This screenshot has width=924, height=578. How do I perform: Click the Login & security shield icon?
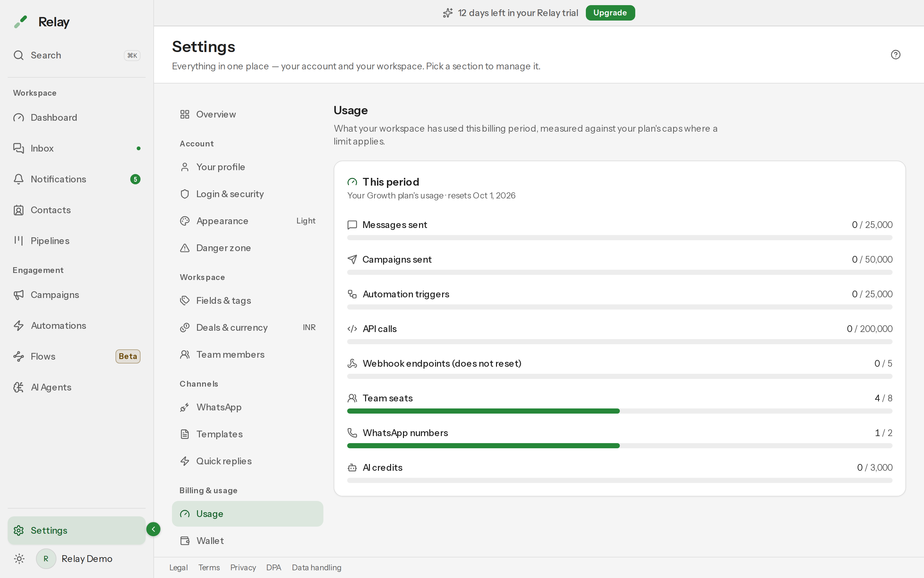(185, 194)
